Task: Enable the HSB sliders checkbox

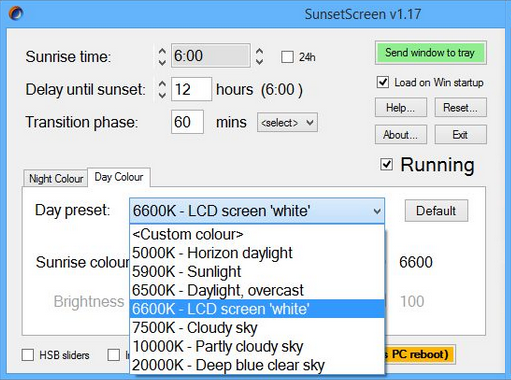Action: pyautogui.click(x=28, y=355)
